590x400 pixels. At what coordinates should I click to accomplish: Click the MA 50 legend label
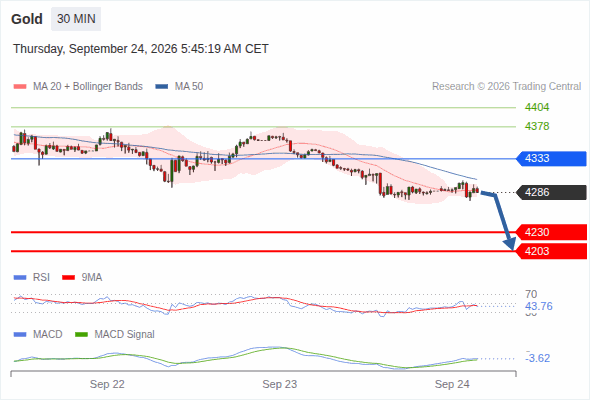tap(189, 87)
